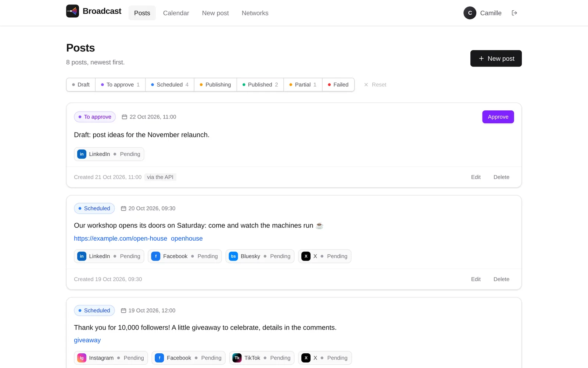Viewport: 588px width, 368px height.
Task: Click X icon in giveaway post
Action: tap(306, 358)
